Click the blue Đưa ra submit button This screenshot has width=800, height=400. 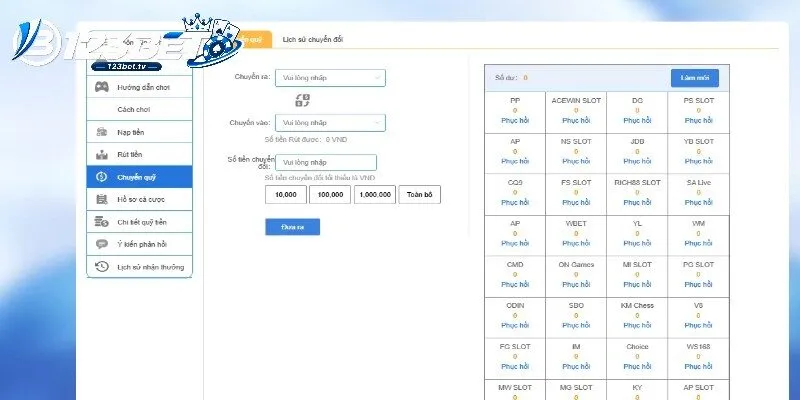[x=292, y=227]
